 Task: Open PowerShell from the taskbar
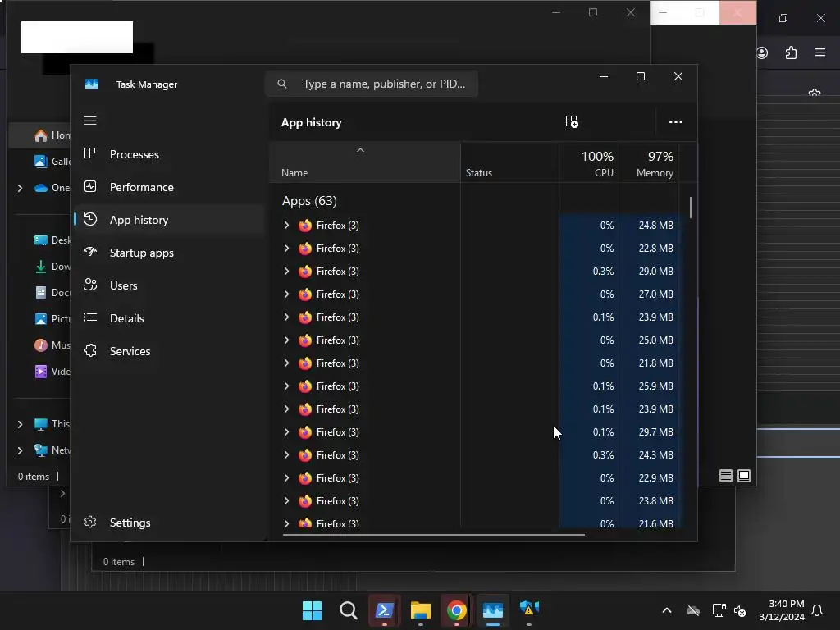pos(384,610)
